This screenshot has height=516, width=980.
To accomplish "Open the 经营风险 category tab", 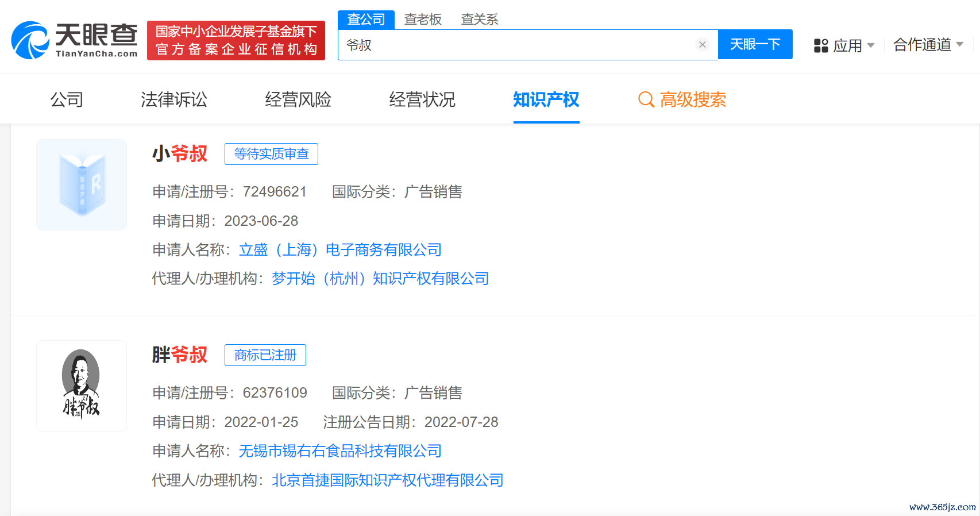I will [x=298, y=100].
